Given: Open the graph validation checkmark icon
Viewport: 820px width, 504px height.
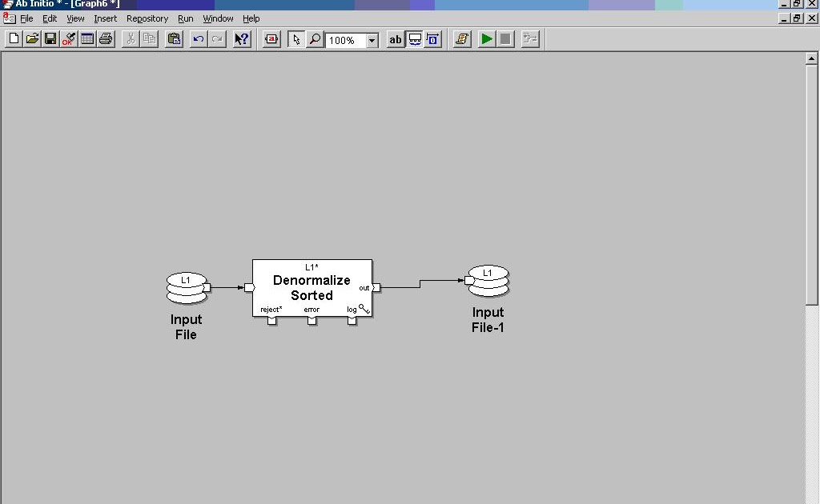Looking at the screenshot, I should (x=68, y=38).
